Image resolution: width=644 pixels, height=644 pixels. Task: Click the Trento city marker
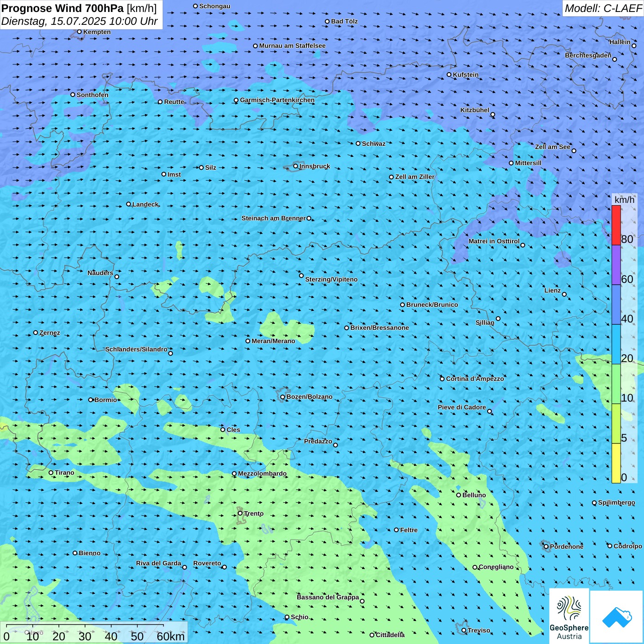coord(240,513)
